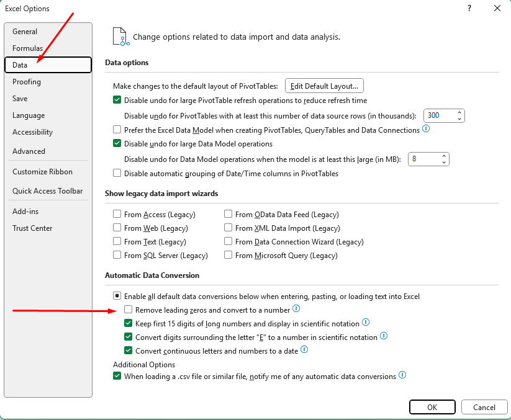Click the Edit Default Layout button
Viewport: 511px width, 420px height.
[x=324, y=86]
